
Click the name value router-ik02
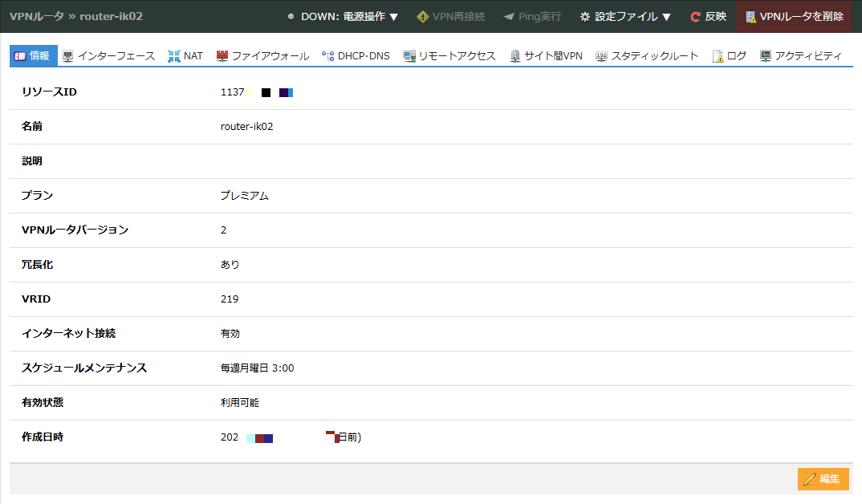247,127
